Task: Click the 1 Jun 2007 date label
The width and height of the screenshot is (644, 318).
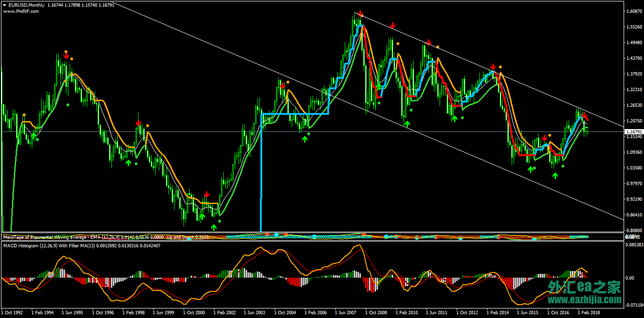Action: pos(346,313)
